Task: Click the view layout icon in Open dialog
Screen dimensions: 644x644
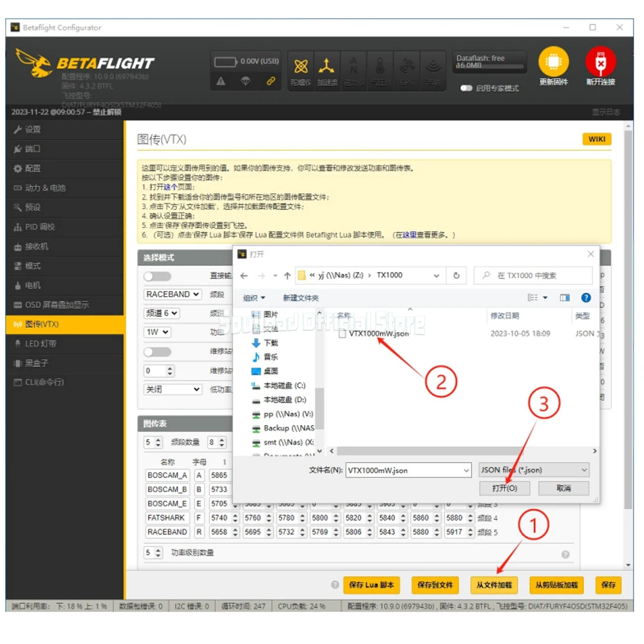Action: [x=533, y=298]
